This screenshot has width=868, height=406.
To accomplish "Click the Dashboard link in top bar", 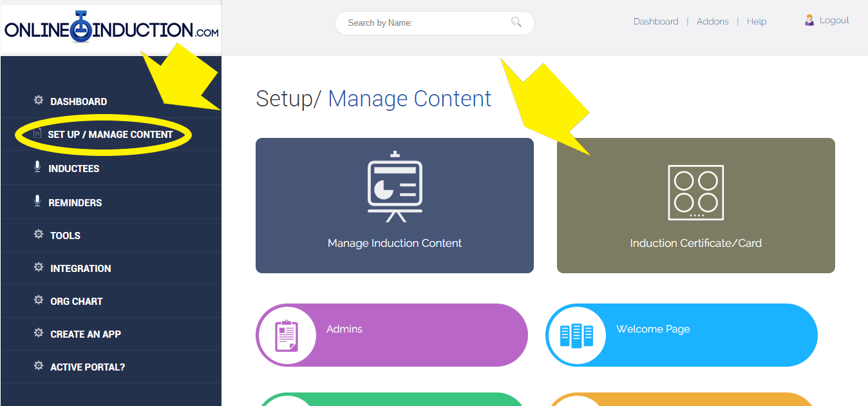I will point(656,21).
